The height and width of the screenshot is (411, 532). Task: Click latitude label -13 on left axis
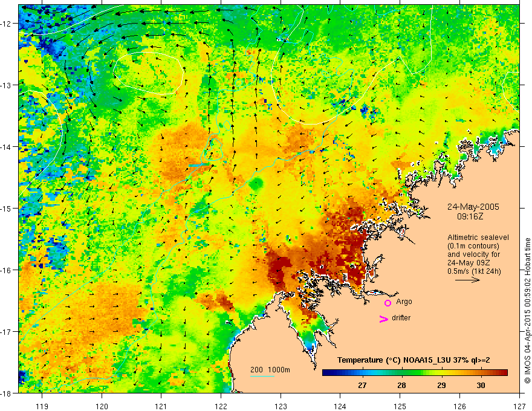tap(6, 85)
